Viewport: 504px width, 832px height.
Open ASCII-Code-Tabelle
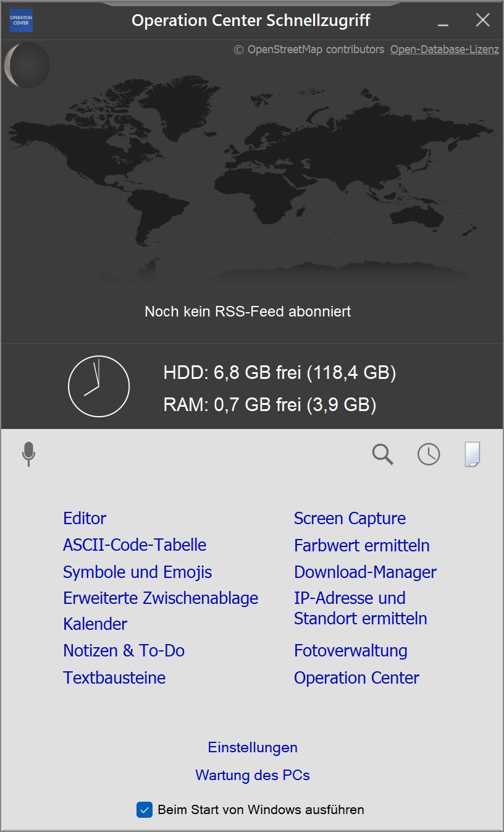point(135,545)
